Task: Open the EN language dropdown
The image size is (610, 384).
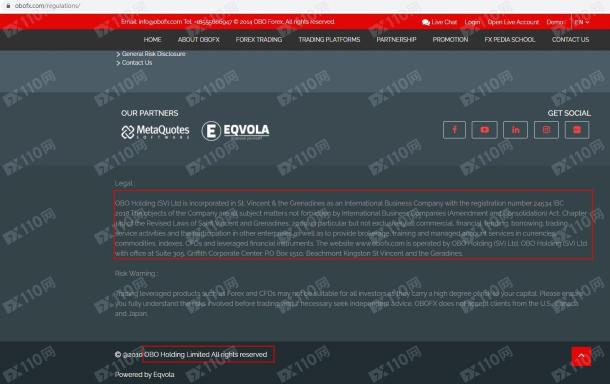Action: pyautogui.click(x=582, y=22)
